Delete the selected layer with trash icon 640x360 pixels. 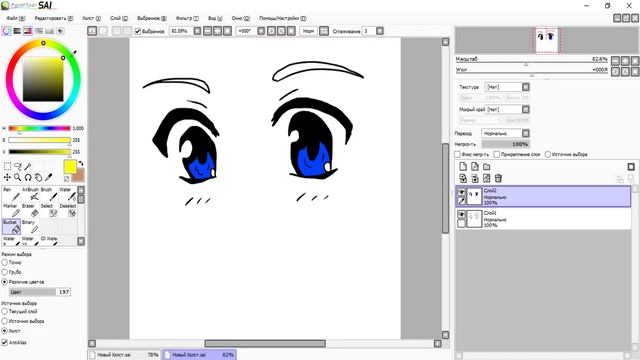(498, 178)
